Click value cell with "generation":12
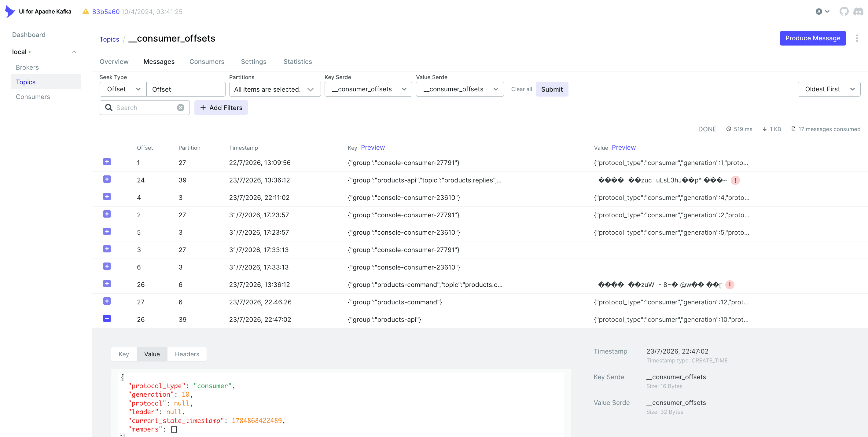868x437 pixels. pos(671,302)
